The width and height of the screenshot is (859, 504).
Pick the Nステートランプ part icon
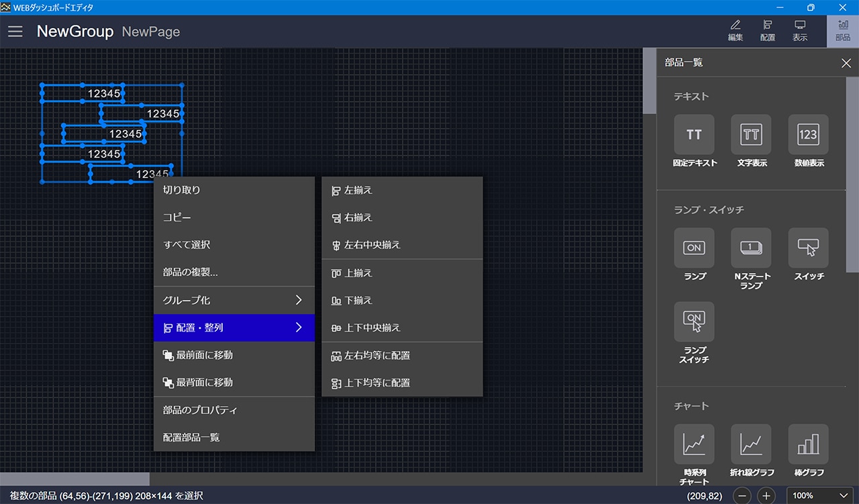pyautogui.click(x=751, y=248)
